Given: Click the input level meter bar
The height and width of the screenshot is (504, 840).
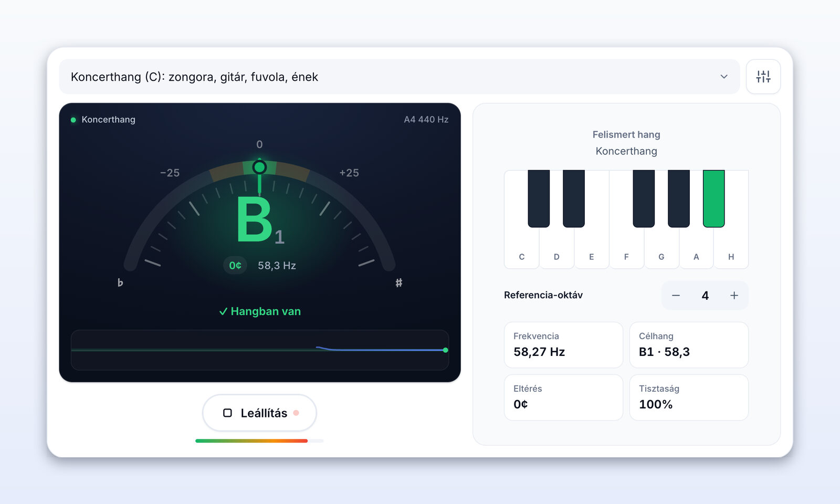Looking at the screenshot, I should (259, 441).
